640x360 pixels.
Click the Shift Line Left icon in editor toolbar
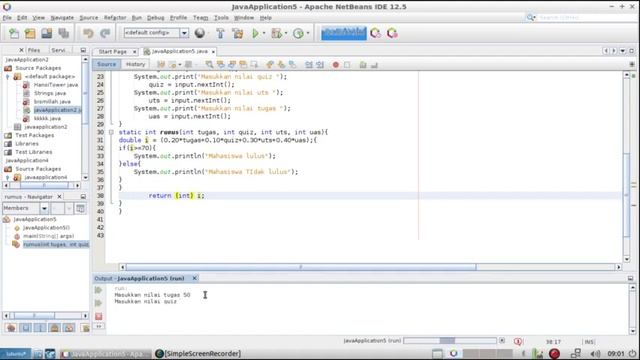point(309,64)
